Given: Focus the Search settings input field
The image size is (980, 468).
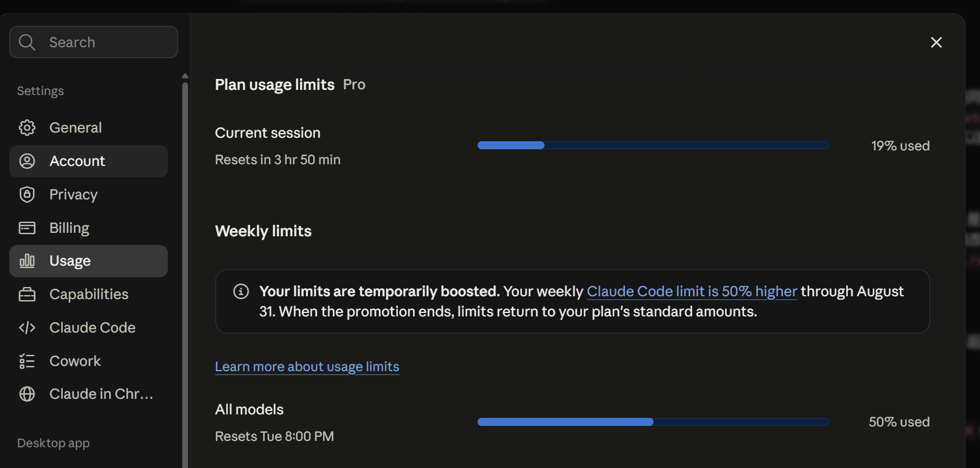Looking at the screenshot, I should click(93, 42).
